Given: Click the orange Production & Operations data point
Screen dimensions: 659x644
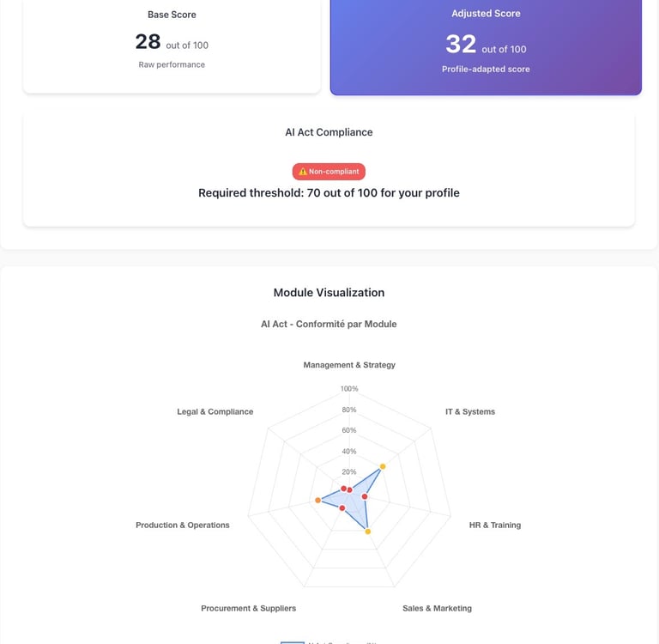Looking at the screenshot, I should pyautogui.click(x=317, y=500).
